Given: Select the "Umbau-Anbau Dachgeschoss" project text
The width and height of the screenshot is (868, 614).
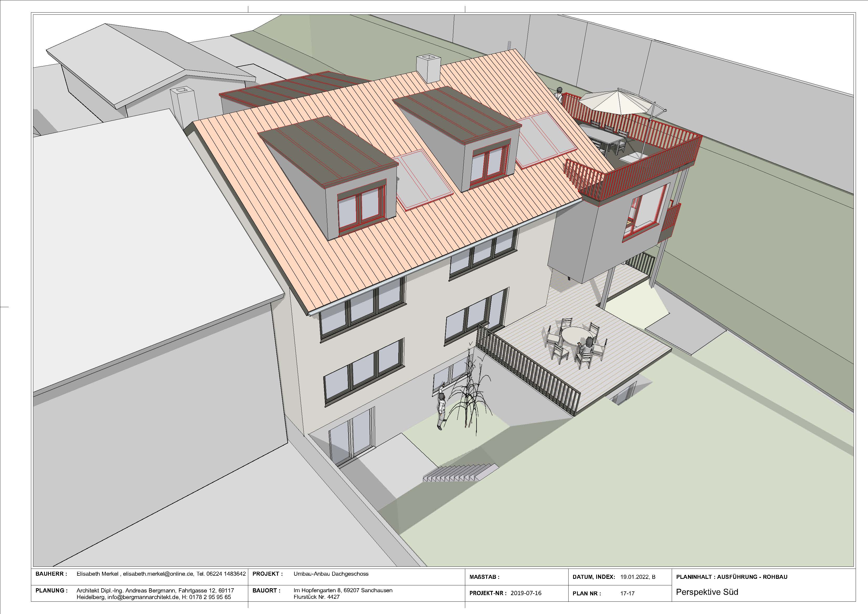Looking at the screenshot, I should 331,574.
